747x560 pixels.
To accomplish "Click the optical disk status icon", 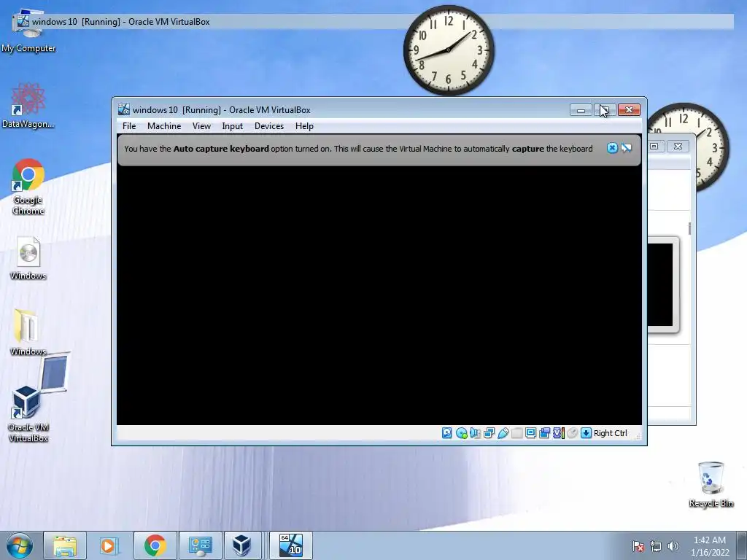I will [461, 433].
